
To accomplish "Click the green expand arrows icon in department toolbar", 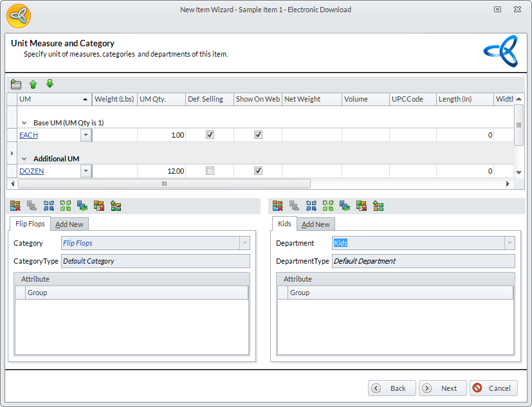I will (x=327, y=206).
